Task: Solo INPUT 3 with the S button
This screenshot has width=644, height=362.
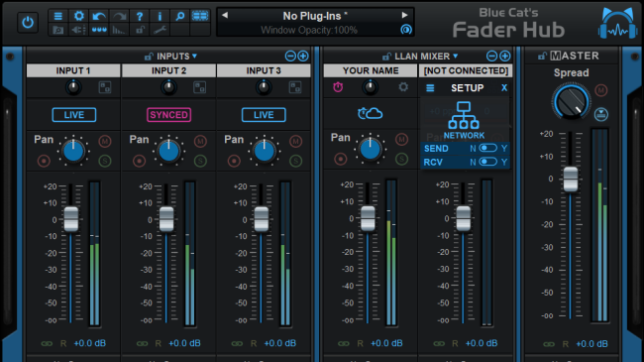Action: coord(295,161)
